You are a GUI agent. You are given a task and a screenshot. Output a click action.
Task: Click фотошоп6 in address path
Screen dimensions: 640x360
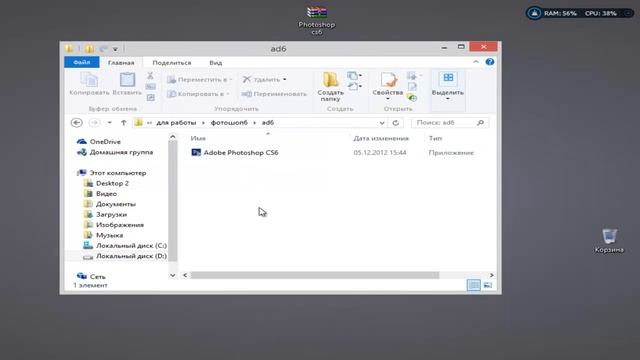pyautogui.click(x=229, y=122)
